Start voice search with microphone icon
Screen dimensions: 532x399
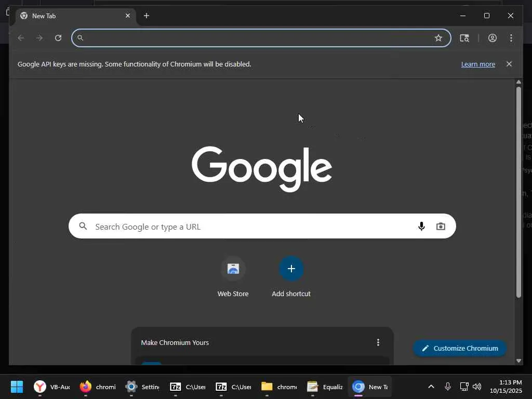[x=421, y=227]
